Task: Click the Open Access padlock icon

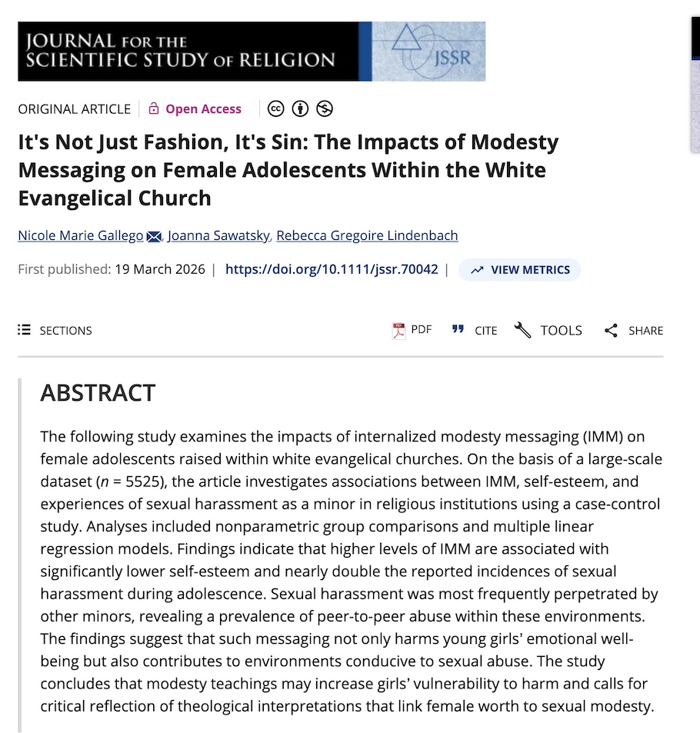Action: tap(154, 108)
